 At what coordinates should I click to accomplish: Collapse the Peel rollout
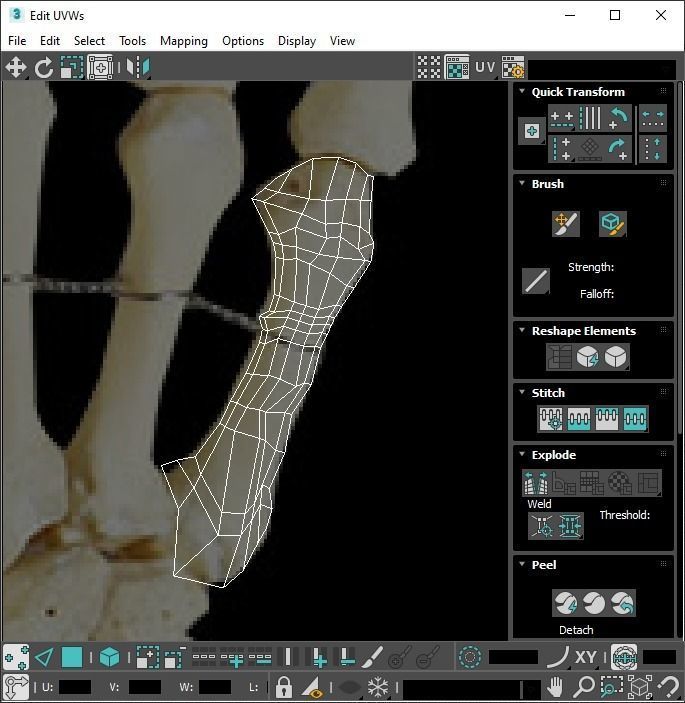pyautogui.click(x=522, y=564)
